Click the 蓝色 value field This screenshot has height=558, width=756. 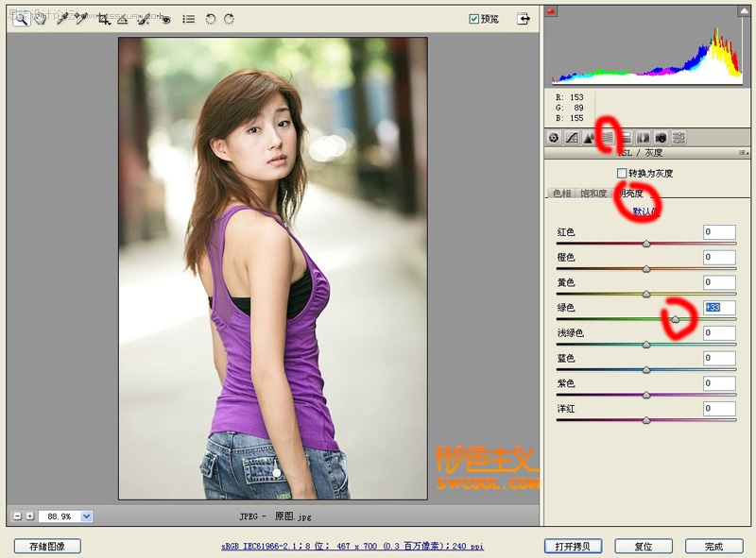tap(719, 358)
